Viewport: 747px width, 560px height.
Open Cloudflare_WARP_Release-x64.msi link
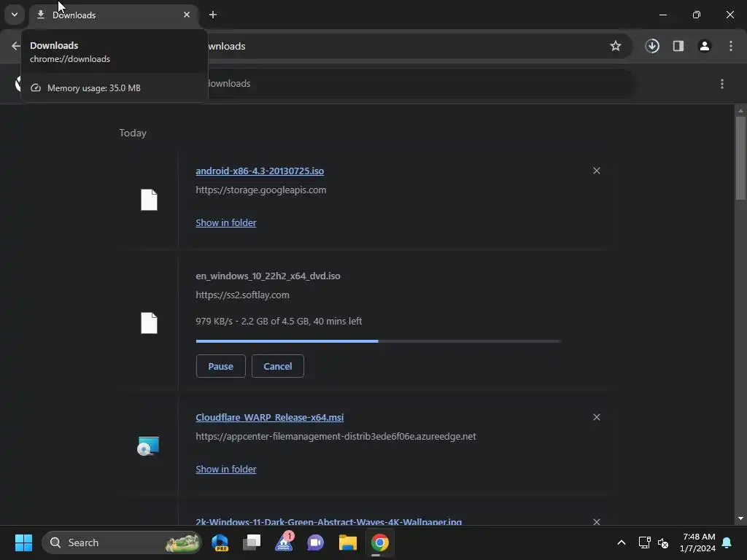[270, 418]
